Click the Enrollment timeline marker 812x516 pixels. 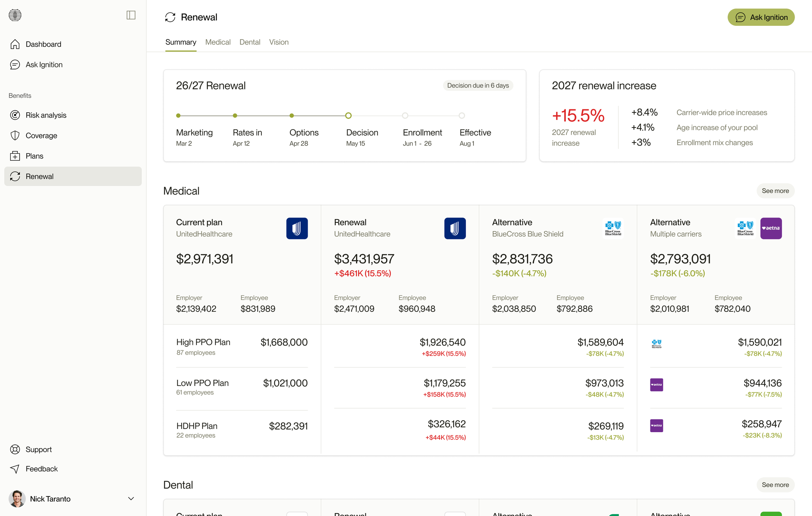coord(405,116)
